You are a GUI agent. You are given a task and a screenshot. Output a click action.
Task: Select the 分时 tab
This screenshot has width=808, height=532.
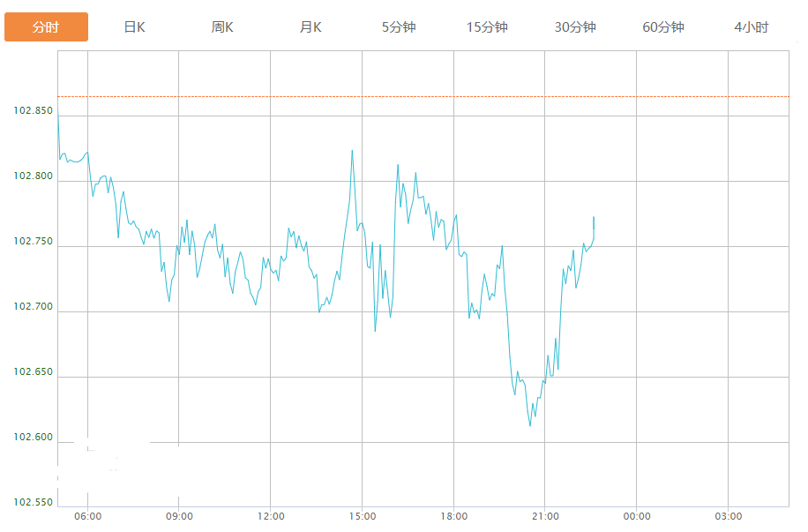click(46, 27)
